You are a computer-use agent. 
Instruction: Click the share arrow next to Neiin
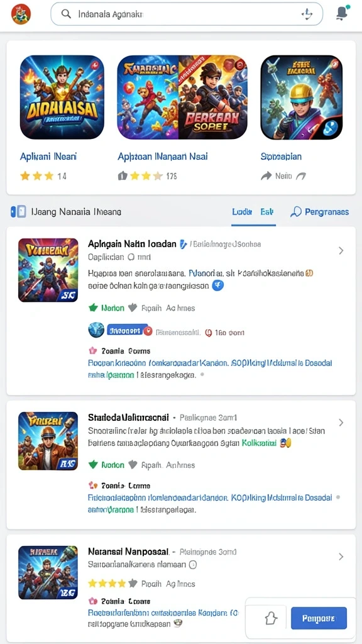266,176
